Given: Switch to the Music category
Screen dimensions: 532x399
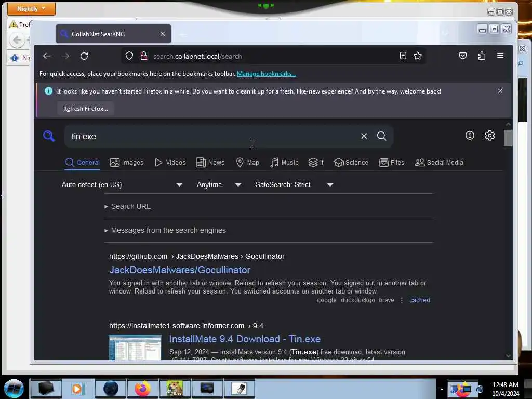Looking at the screenshot, I should [284, 163].
